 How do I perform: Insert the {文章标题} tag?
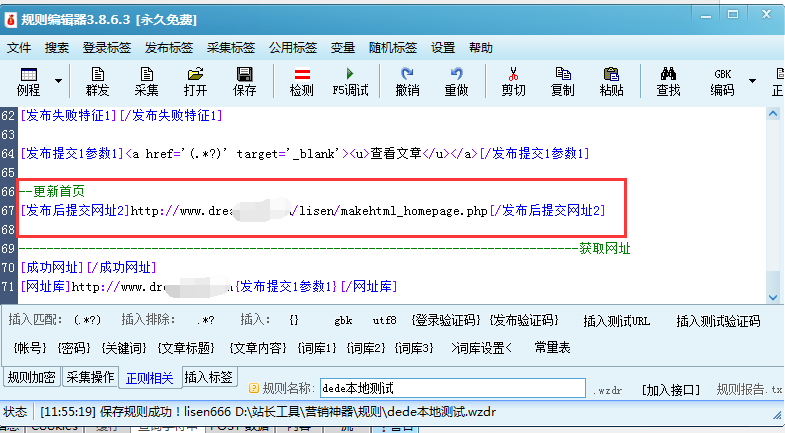tap(186, 347)
